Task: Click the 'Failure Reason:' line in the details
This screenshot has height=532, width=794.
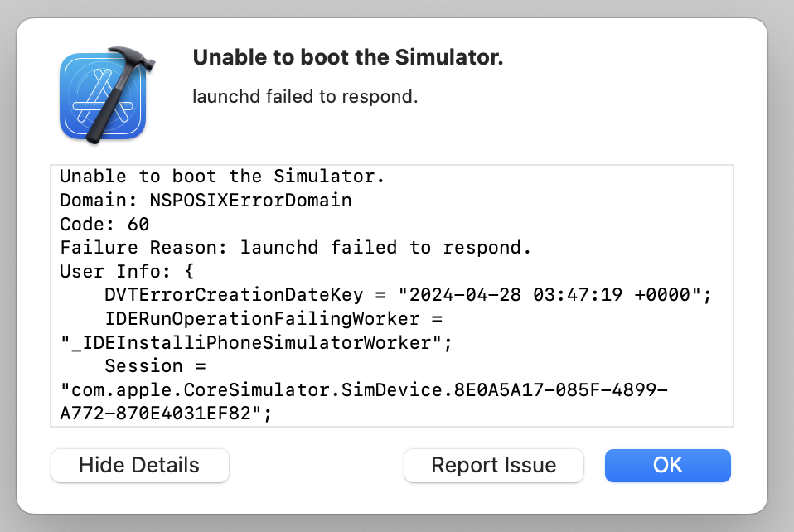Action: pos(295,248)
